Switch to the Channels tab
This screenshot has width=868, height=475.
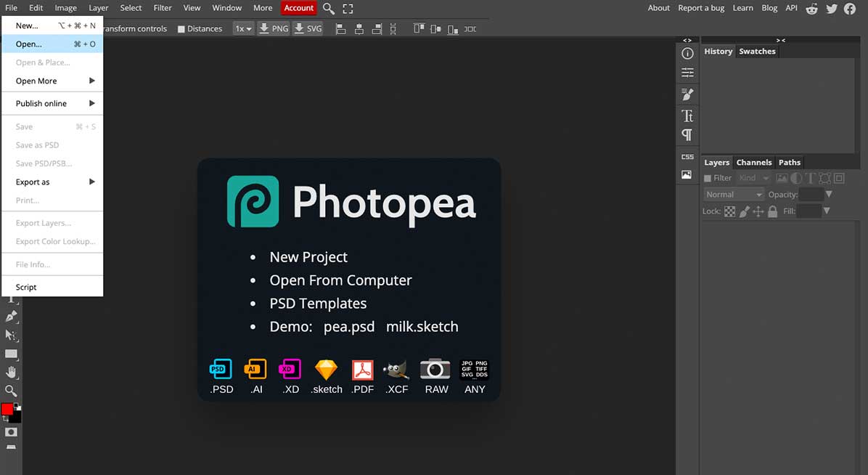pos(753,163)
